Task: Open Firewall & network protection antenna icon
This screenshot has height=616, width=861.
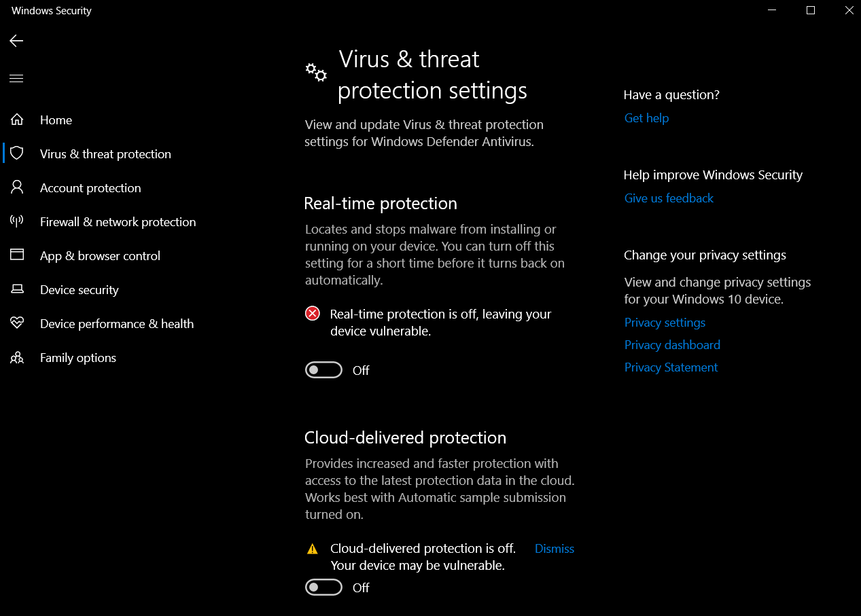Action: [x=17, y=221]
